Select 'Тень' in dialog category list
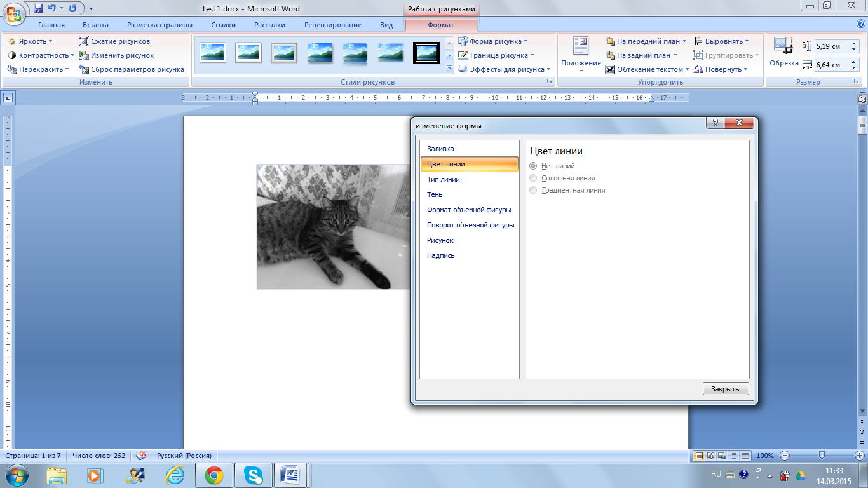Screen dimensions: 868x488 pyautogui.click(x=435, y=194)
